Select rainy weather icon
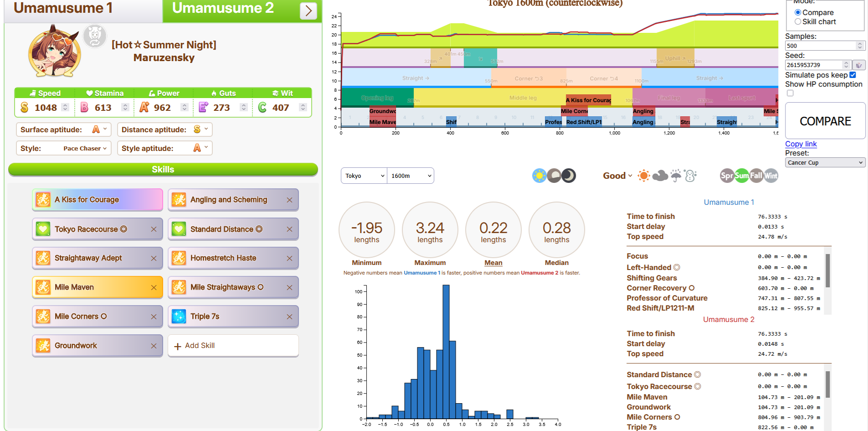This screenshot has width=868, height=431. (676, 176)
